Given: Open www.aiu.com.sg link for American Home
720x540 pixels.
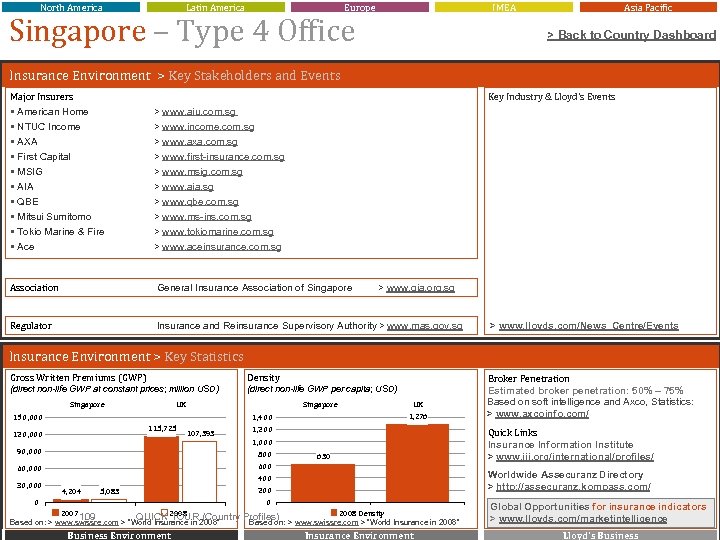Looking at the screenshot, I should click(x=199, y=112).
